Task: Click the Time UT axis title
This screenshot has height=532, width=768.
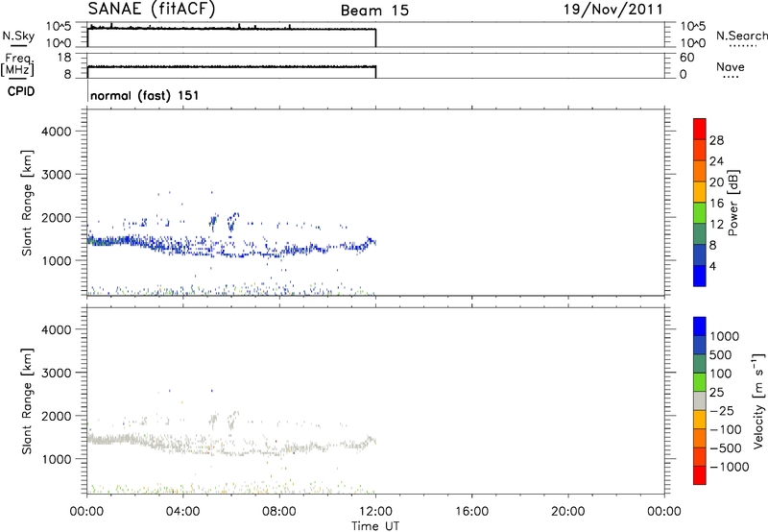Action: click(375, 526)
